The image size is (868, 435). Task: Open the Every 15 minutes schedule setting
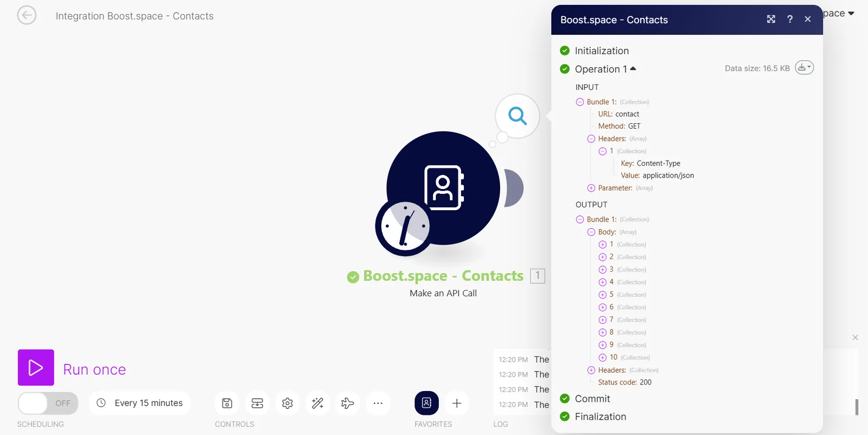click(140, 403)
